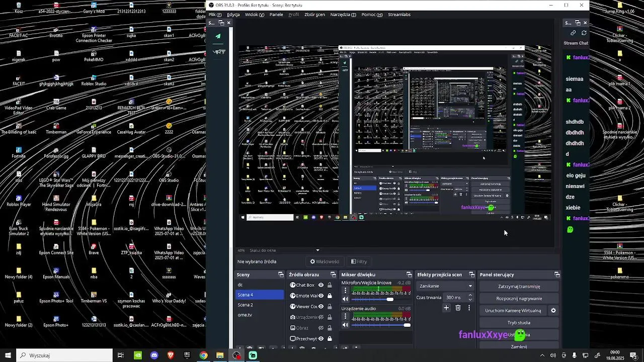Viewport: 644px width, 362px height.
Task: Open the Panele menu
Action: (x=276, y=15)
